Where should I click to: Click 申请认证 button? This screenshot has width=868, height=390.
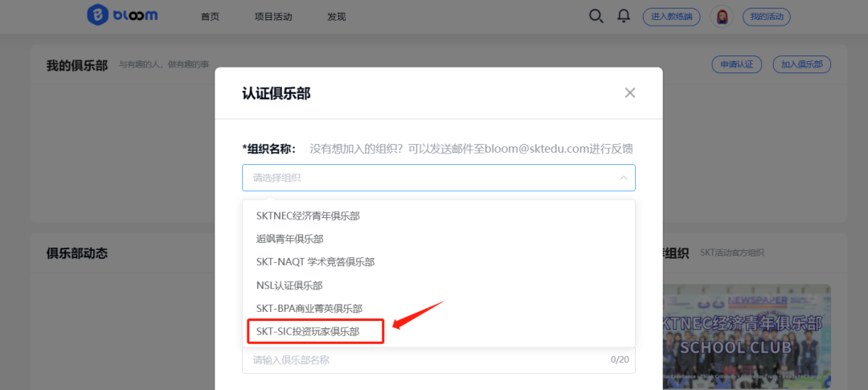737,64
